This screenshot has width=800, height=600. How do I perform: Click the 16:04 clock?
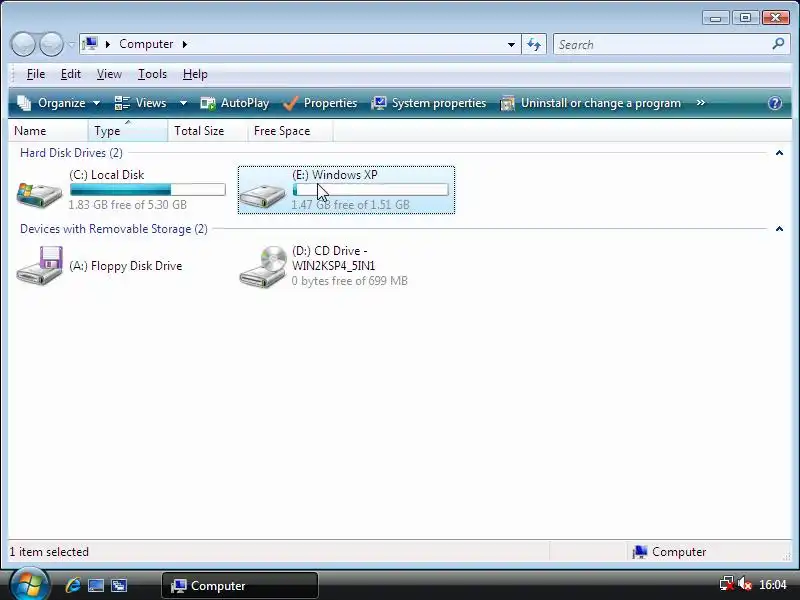(772, 585)
